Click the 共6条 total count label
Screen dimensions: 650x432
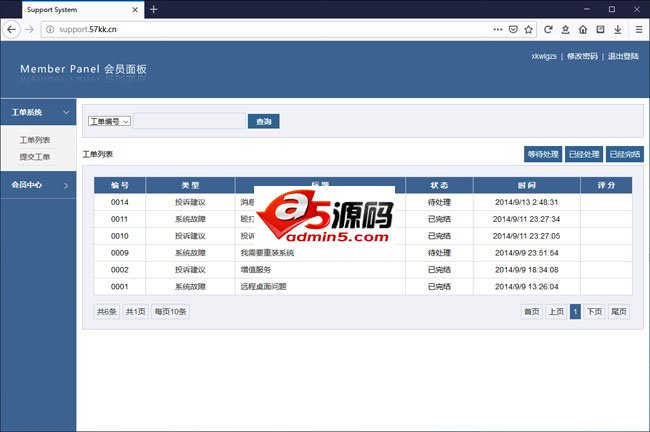[107, 311]
